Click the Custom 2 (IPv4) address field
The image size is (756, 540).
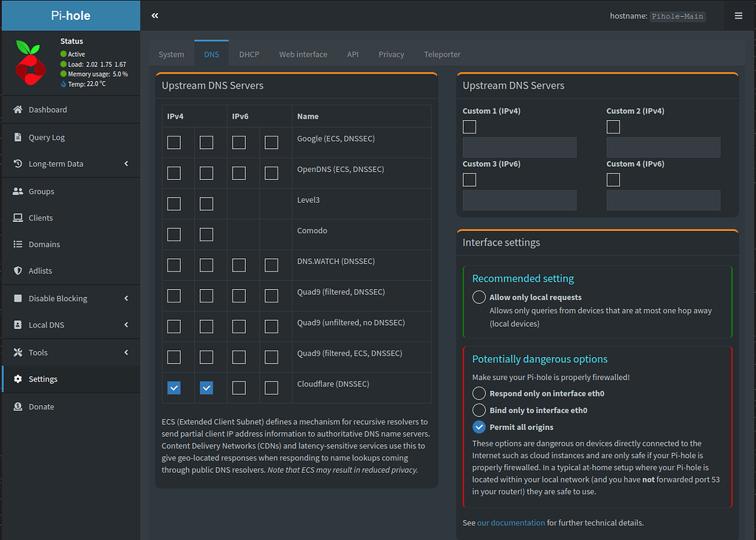tap(663, 148)
